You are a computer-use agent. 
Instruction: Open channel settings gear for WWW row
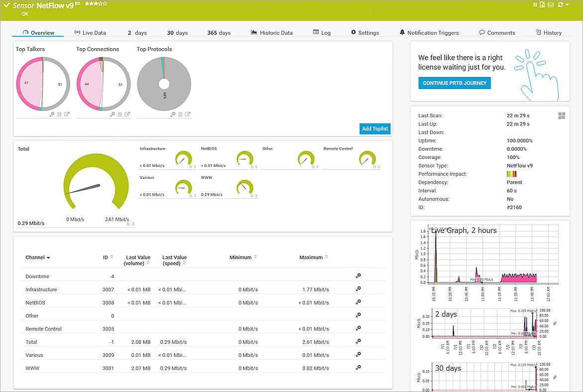coord(358,368)
